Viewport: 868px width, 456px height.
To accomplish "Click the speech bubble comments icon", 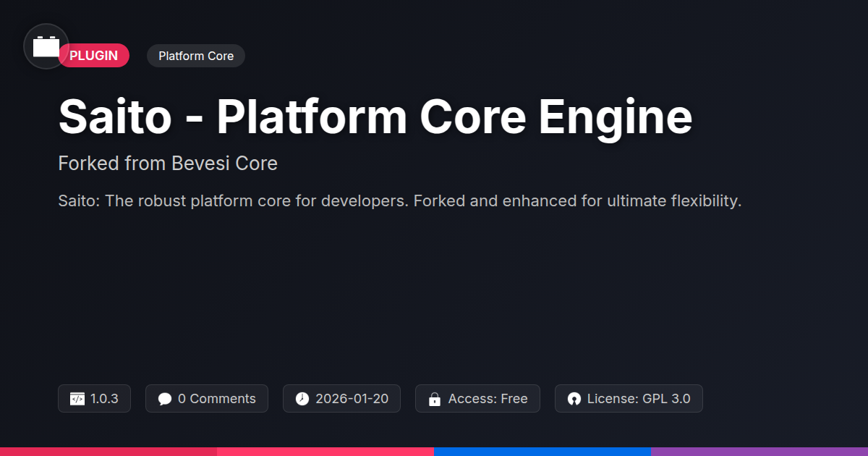I will click(x=165, y=399).
